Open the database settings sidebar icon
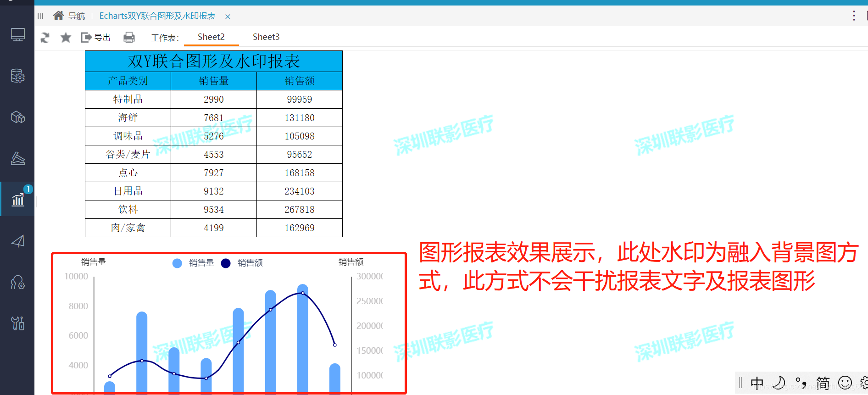868x395 pixels. [x=17, y=76]
